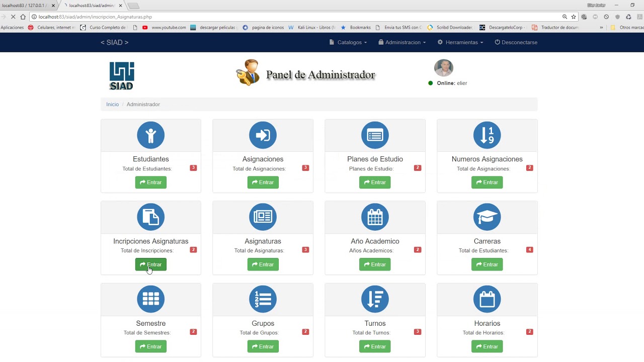
Task: Click the Estudiantes count badge
Action: coord(193,168)
